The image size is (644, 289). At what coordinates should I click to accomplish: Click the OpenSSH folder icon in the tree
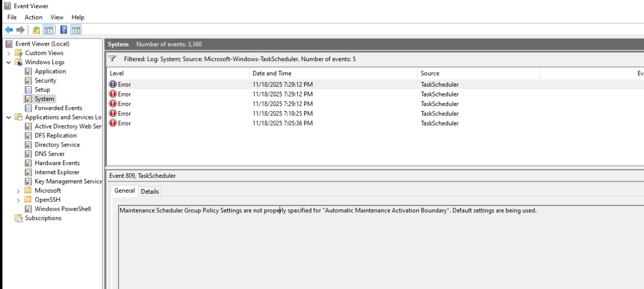point(28,200)
